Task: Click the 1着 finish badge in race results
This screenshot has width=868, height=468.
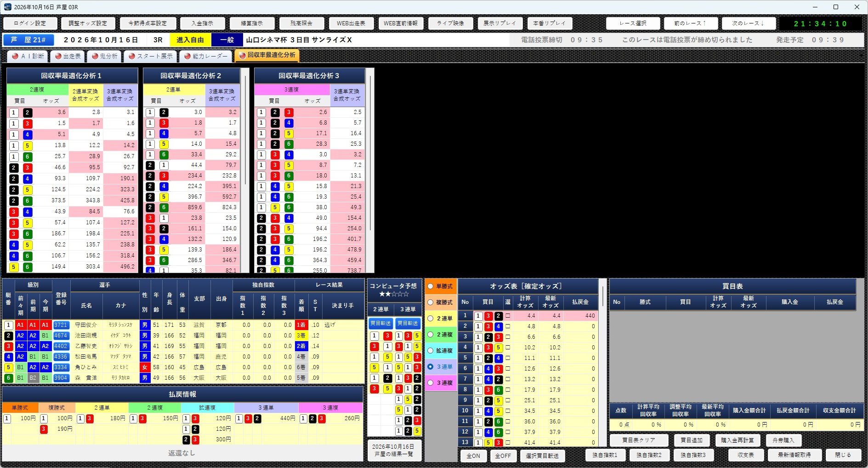Action: click(x=301, y=325)
